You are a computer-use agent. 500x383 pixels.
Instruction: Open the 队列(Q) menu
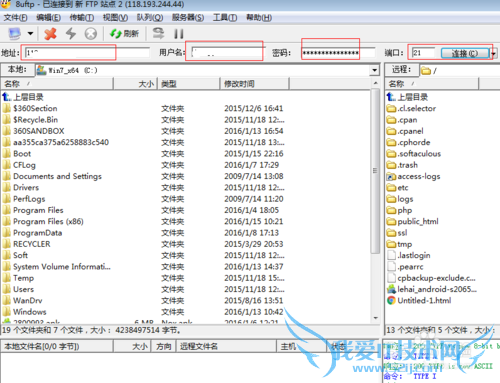tap(150, 17)
